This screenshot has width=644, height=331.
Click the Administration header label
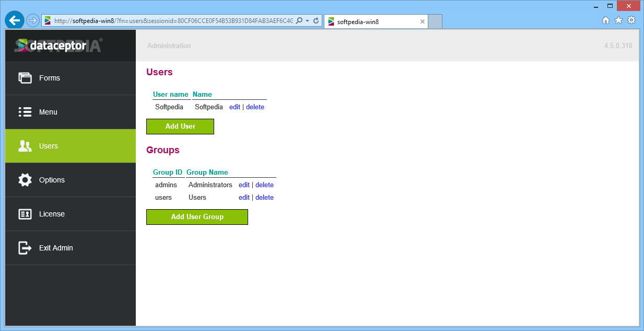click(169, 46)
